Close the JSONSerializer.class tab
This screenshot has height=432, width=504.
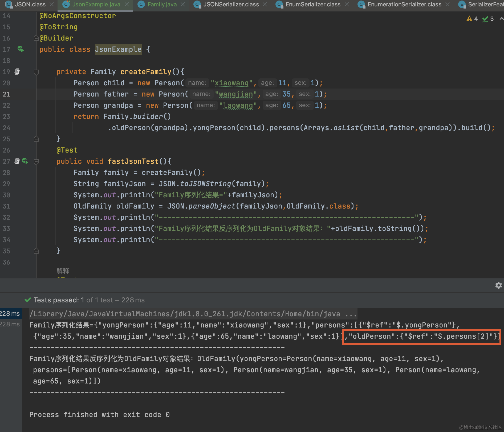[265, 5]
